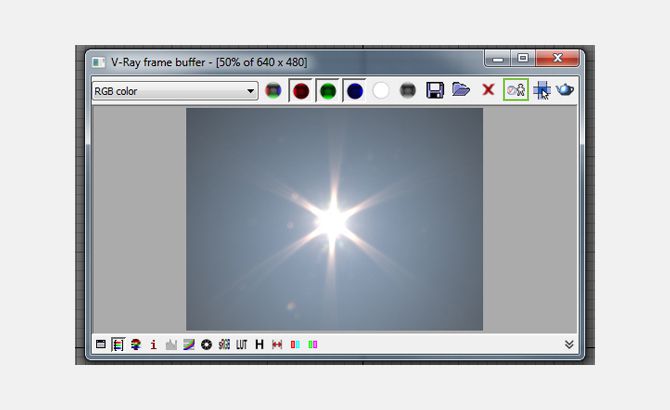Minimize the V-Ray frame buffer window
This screenshot has width=670, height=410.
click(x=497, y=59)
